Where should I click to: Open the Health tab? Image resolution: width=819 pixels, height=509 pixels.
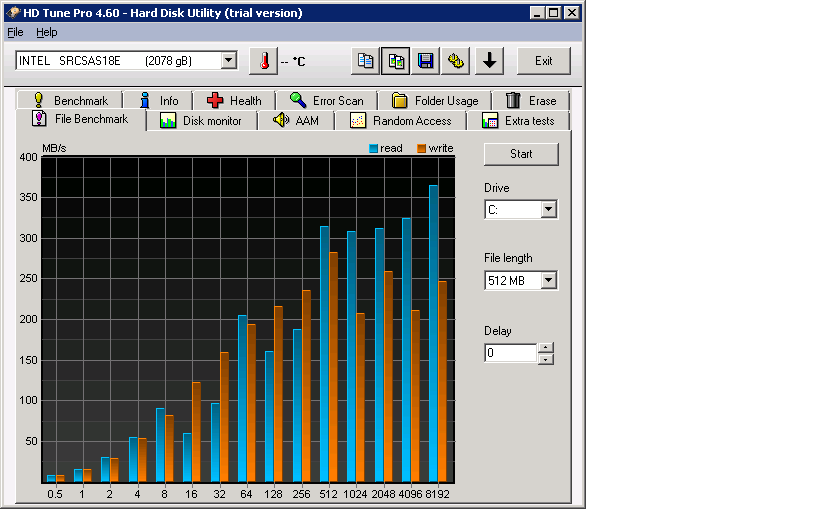[233, 100]
